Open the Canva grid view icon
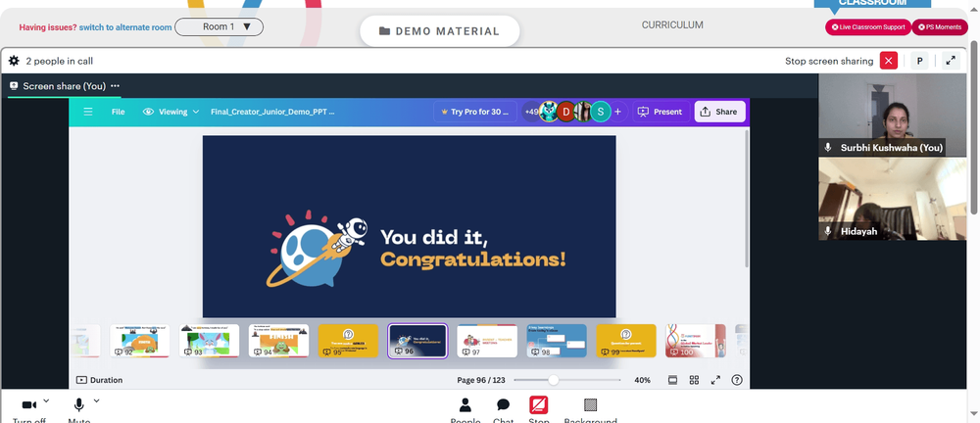The image size is (980, 423). click(694, 380)
